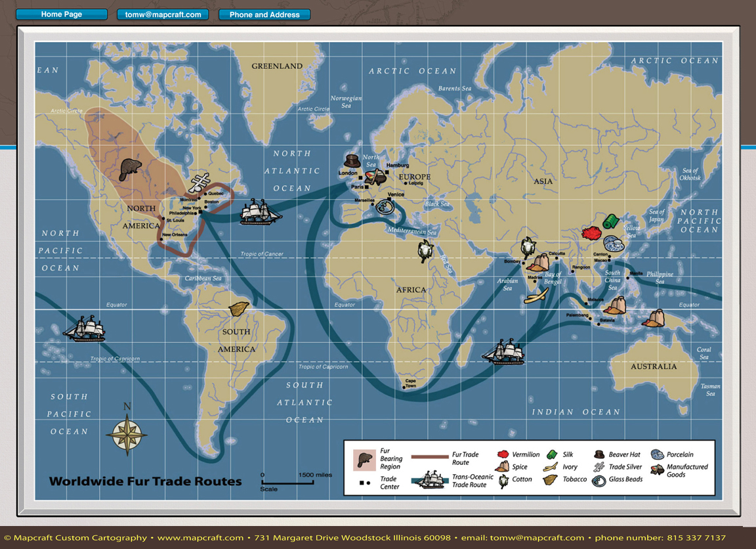Click the Trans-Oceanic Trade Route ship legend icon
The height and width of the screenshot is (549, 756).
(x=429, y=479)
